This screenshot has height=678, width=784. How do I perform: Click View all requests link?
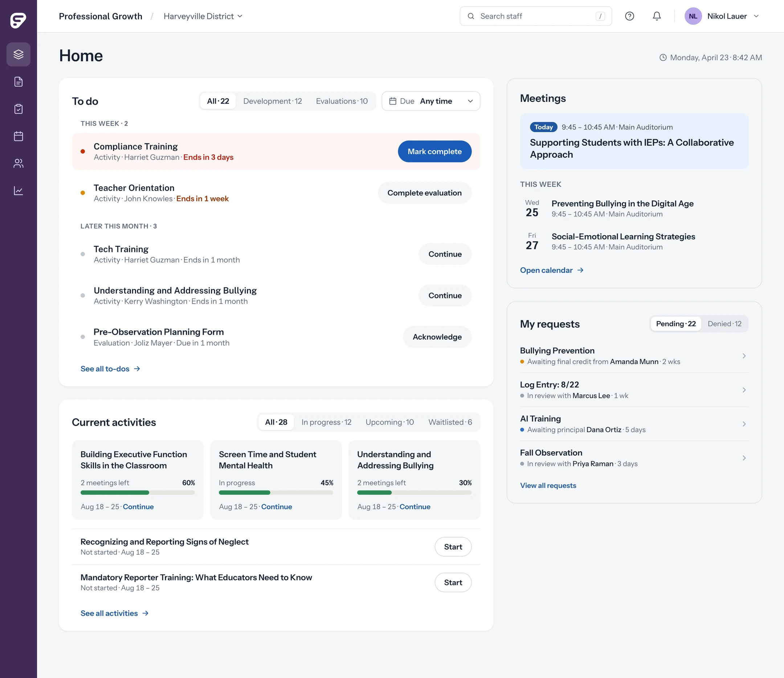click(548, 485)
